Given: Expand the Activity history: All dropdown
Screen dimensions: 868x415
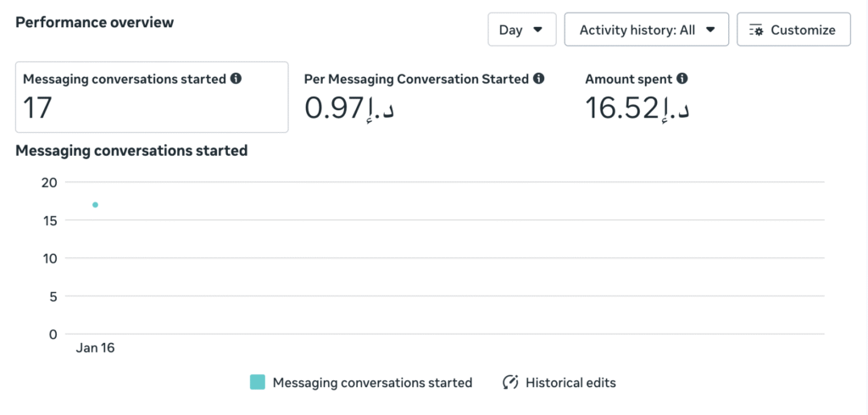Looking at the screenshot, I should [x=646, y=30].
